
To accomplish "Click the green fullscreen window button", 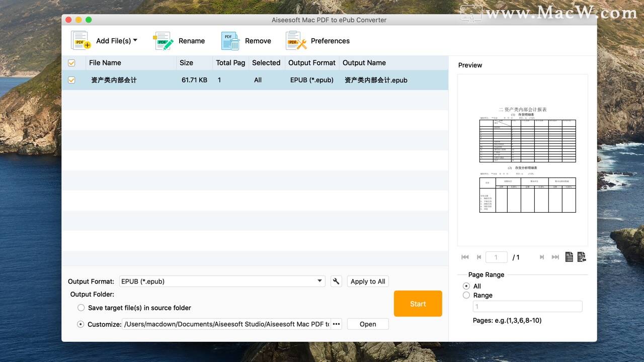I will pos(89,20).
